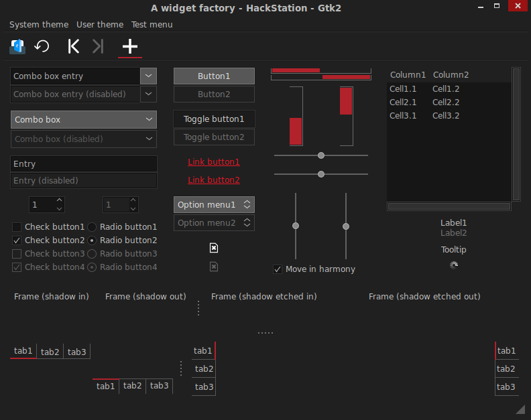Viewport: 531px width, 420px height.
Task: Click disabled Button2
Action: (214, 94)
